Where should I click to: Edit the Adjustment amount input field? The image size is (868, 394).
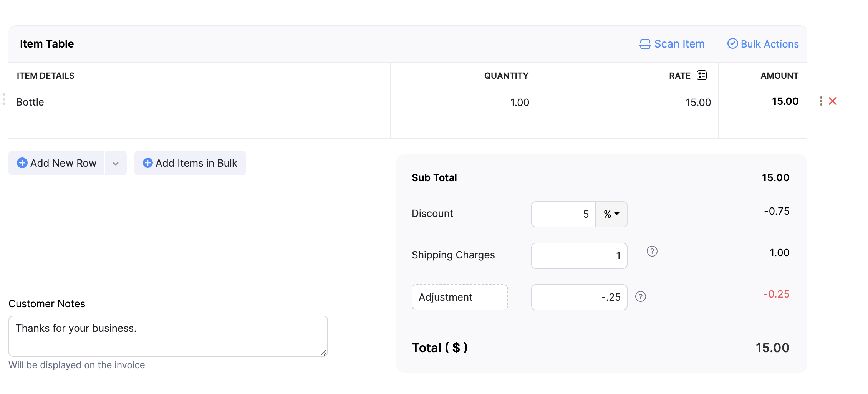click(x=579, y=297)
